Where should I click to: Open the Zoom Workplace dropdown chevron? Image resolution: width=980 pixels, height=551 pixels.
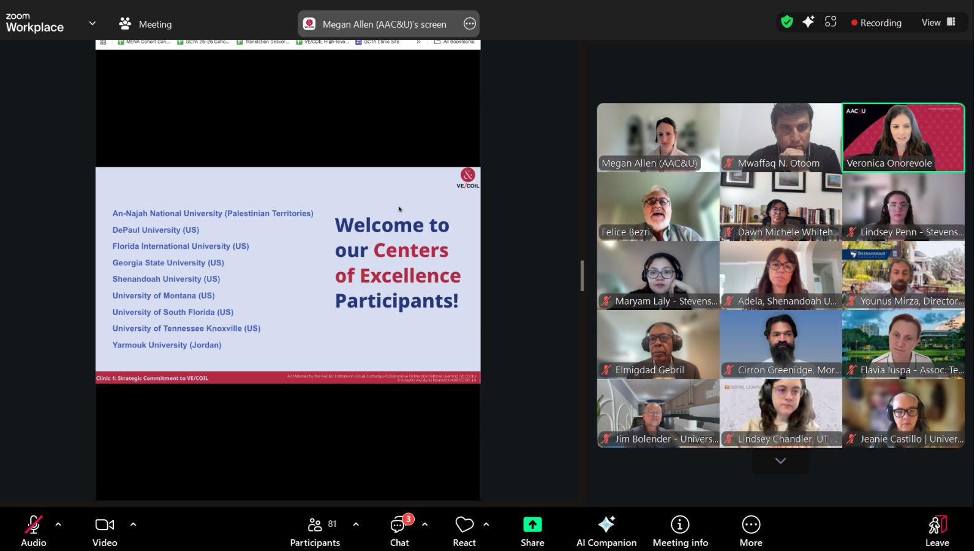[x=92, y=24]
